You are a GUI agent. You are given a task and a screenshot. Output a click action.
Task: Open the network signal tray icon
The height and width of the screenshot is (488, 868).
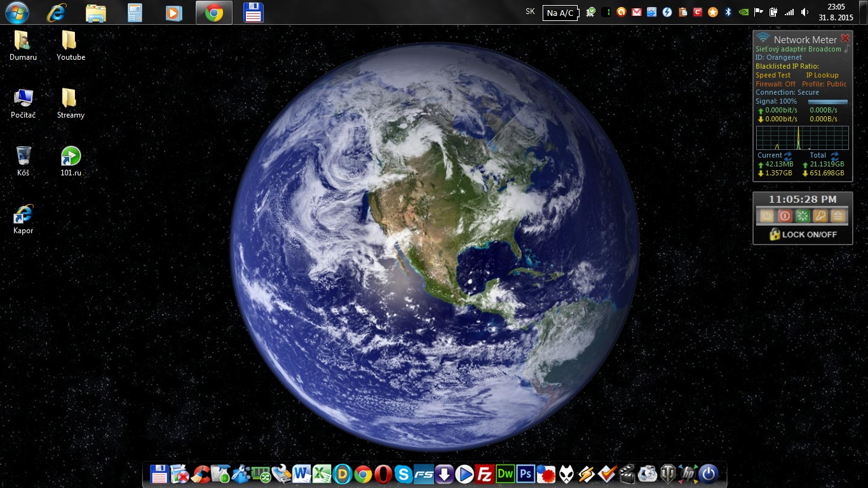789,12
